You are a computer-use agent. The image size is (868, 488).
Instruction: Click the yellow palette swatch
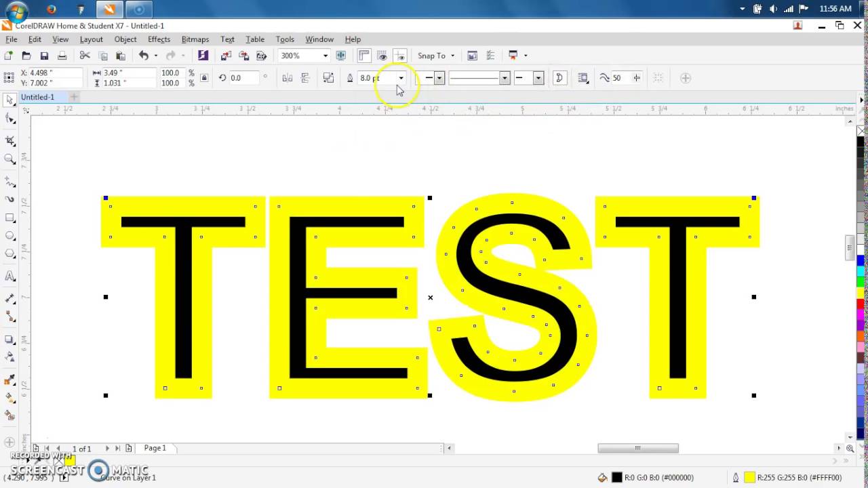(861, 292)
